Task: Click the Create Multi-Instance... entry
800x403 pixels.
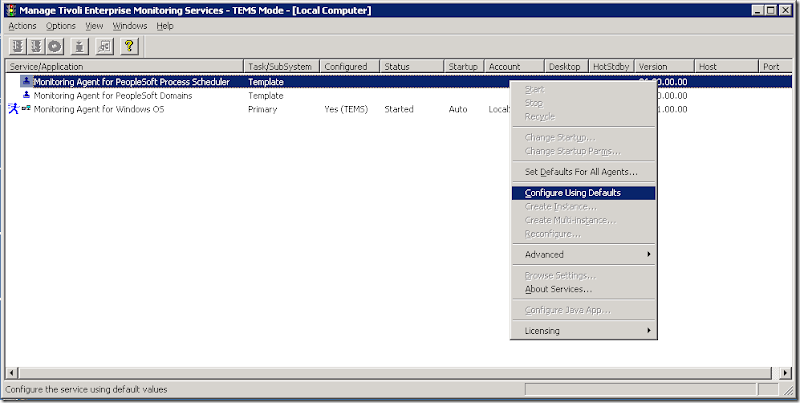Action: click(x=584, y=220)
